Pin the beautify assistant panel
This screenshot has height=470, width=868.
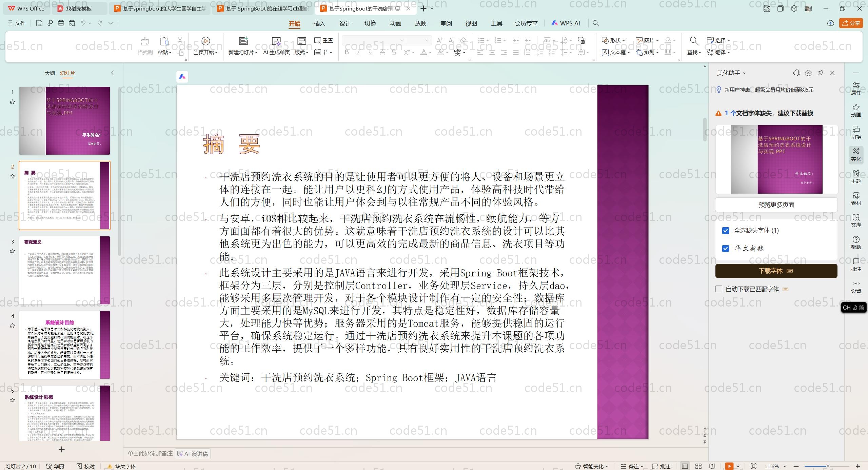pyautogui.click(x=821, y=73)
